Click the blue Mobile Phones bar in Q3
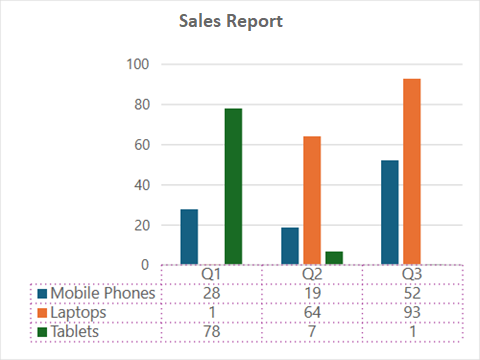The height and width of the screenshot is (360, 480). tap(390, 212)
